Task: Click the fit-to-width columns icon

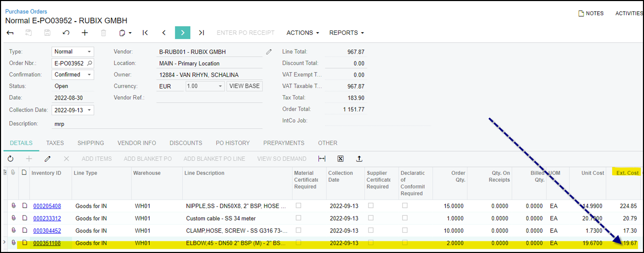Action: [322, 159]
